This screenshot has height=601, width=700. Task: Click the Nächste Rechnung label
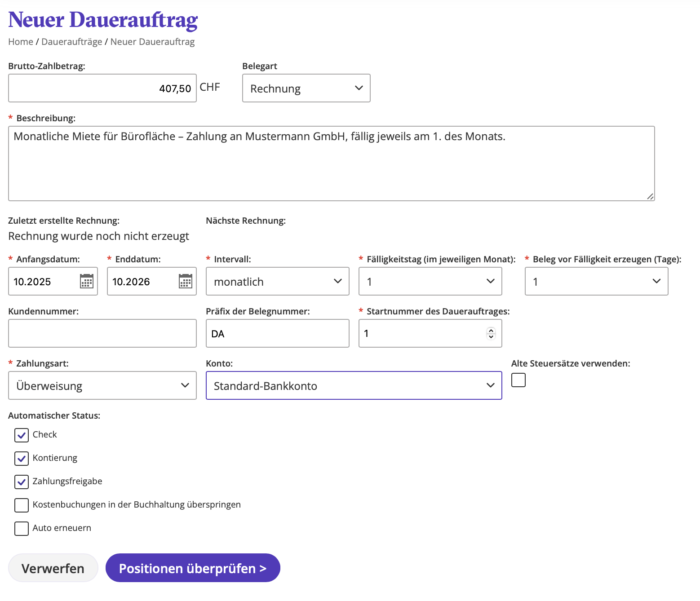(x=246, y=221)
